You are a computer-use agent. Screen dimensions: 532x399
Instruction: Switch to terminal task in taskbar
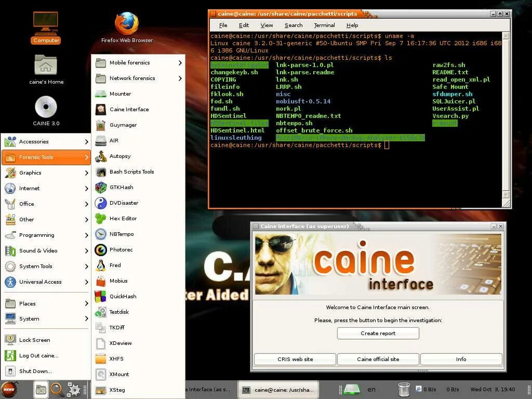(279, 390)
